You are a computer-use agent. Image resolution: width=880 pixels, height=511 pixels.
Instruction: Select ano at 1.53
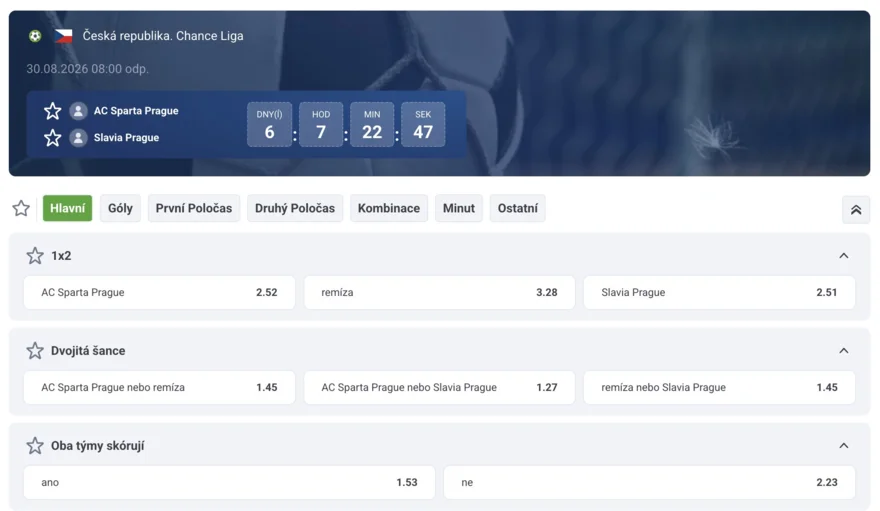pyautogui.click(x=229, y=482)
